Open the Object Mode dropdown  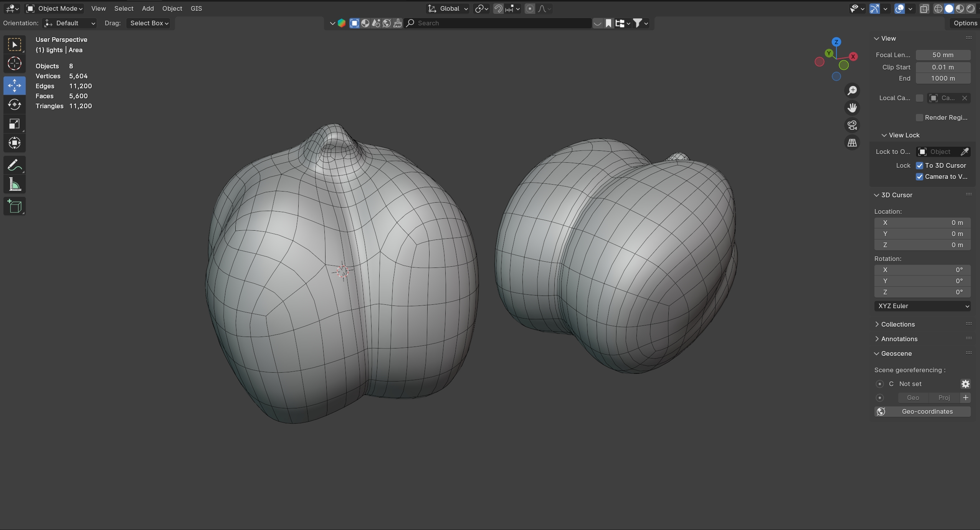[55, 8]
